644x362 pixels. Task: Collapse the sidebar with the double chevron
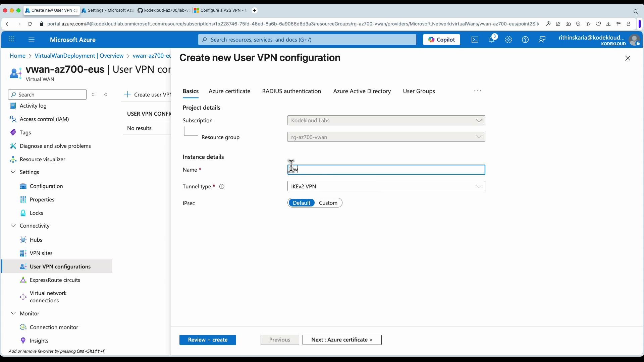coord(106,95)
